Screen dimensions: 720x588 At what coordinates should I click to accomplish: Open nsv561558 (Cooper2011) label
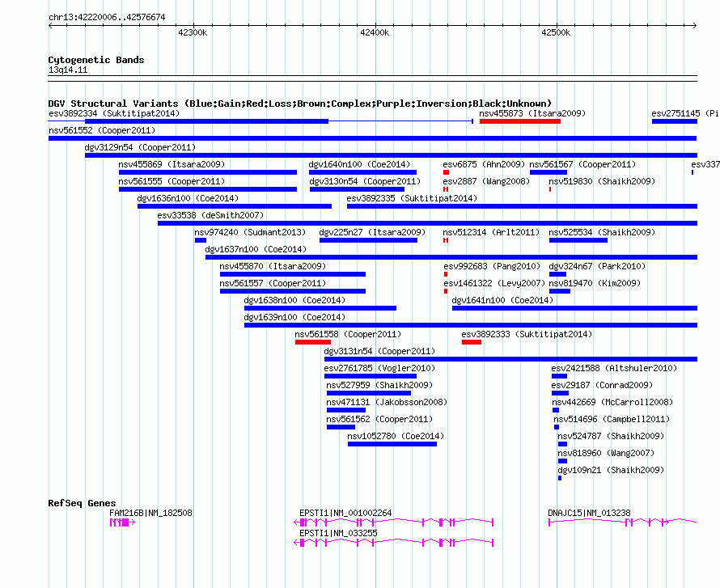click(x=348, y=334)
